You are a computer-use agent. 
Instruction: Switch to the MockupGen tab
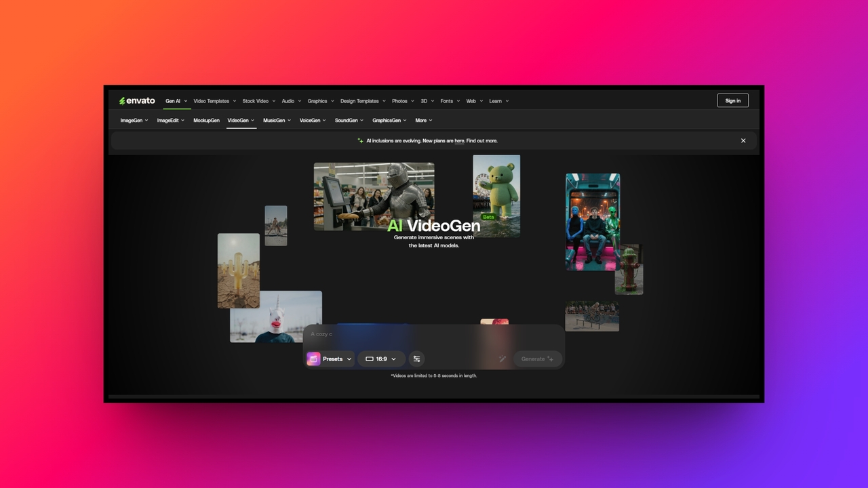206,121
